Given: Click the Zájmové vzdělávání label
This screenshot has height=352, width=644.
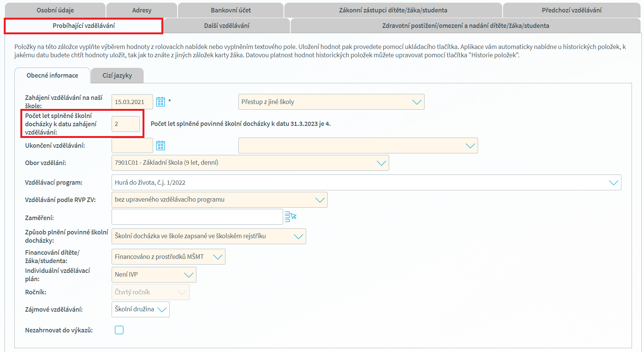Looking at the screenshot, I should click(54, 309).
